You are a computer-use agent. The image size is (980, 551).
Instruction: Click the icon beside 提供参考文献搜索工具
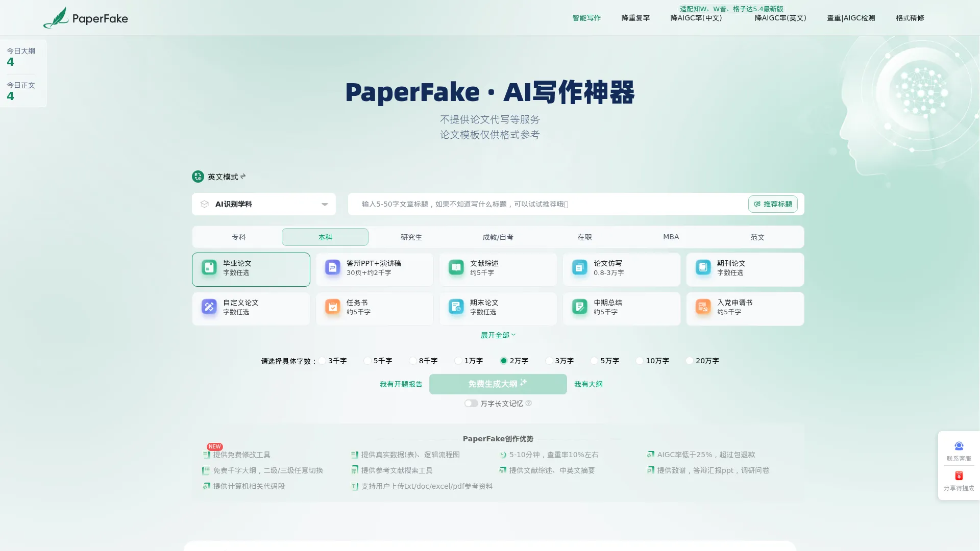point(355,470)
